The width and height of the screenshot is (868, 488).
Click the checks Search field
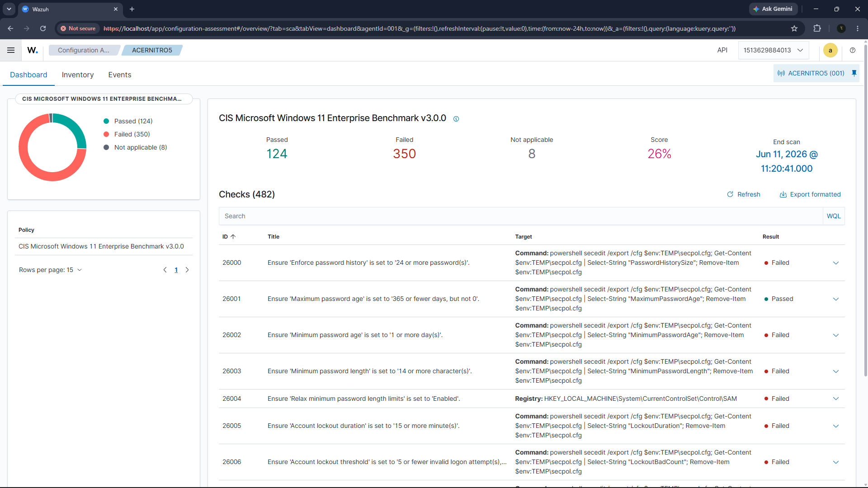pyautogui.click(x=521, y=216)
